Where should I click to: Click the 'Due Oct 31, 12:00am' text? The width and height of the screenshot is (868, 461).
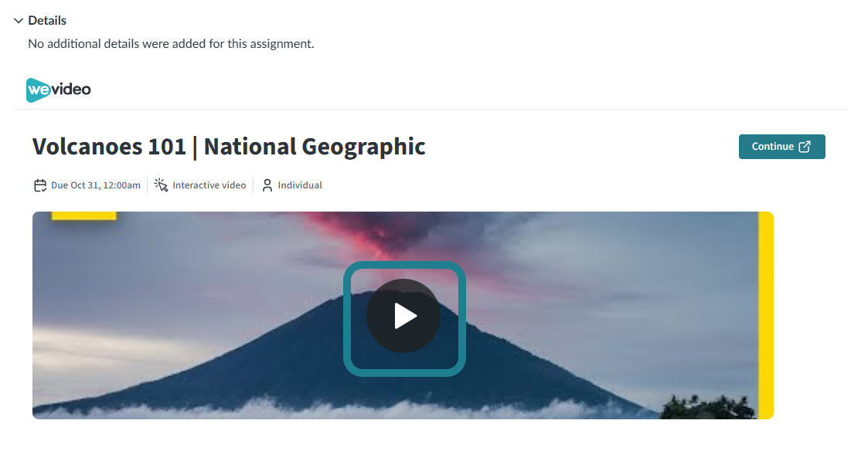point(96,185)
